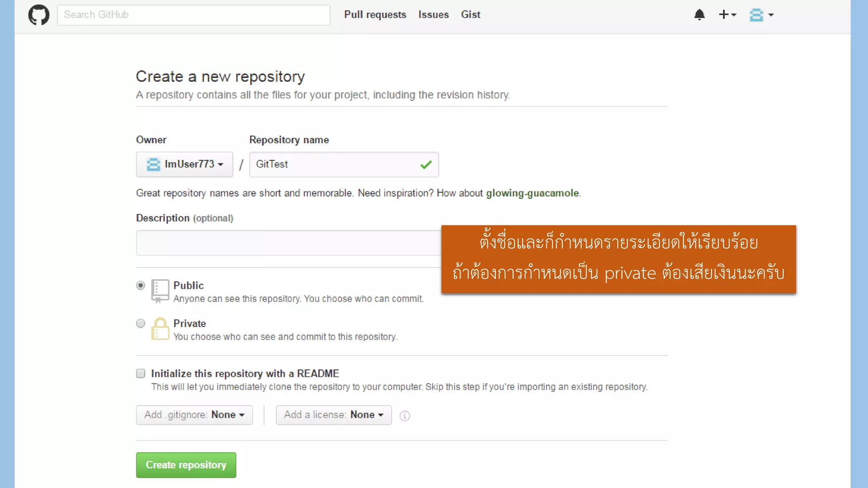This screenshot has height=488, width=868.
Task: Open the Add a license dropdown
Action: point(334,415)
